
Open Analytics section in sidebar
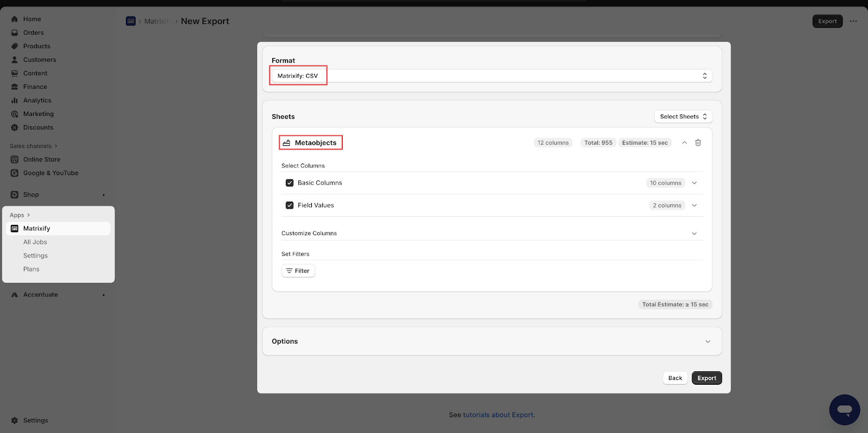(37, 100)
